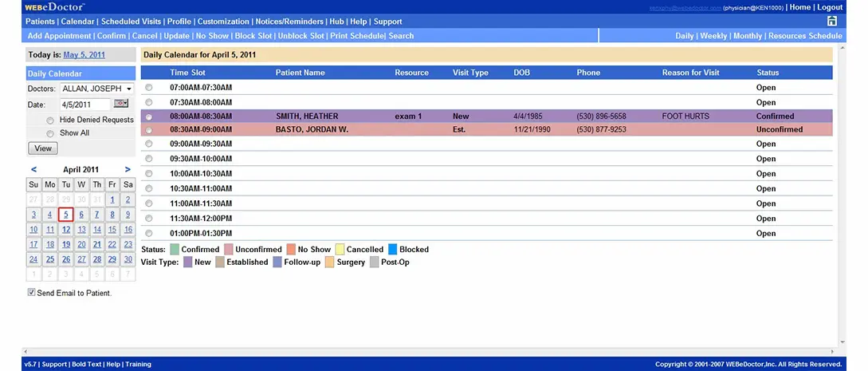Click Confirm in appointment toolbar
The width and height of the screenshot is (868, 371).
pyautogui.click(x=112, y=36)
